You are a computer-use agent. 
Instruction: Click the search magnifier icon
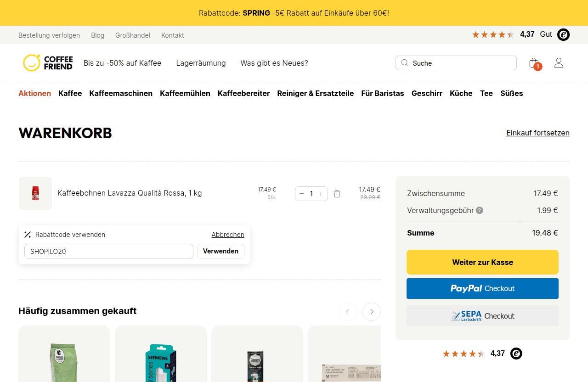tap(405, 63)
